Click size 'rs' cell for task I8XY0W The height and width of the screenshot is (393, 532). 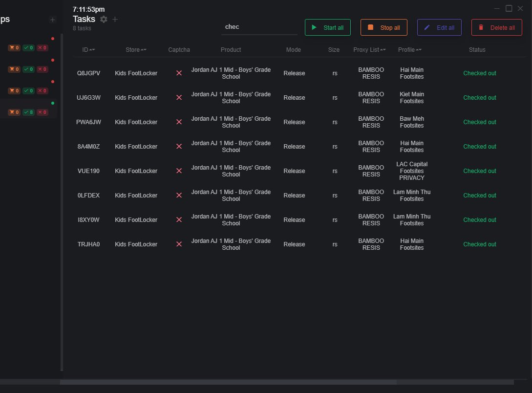coord(335,220)
